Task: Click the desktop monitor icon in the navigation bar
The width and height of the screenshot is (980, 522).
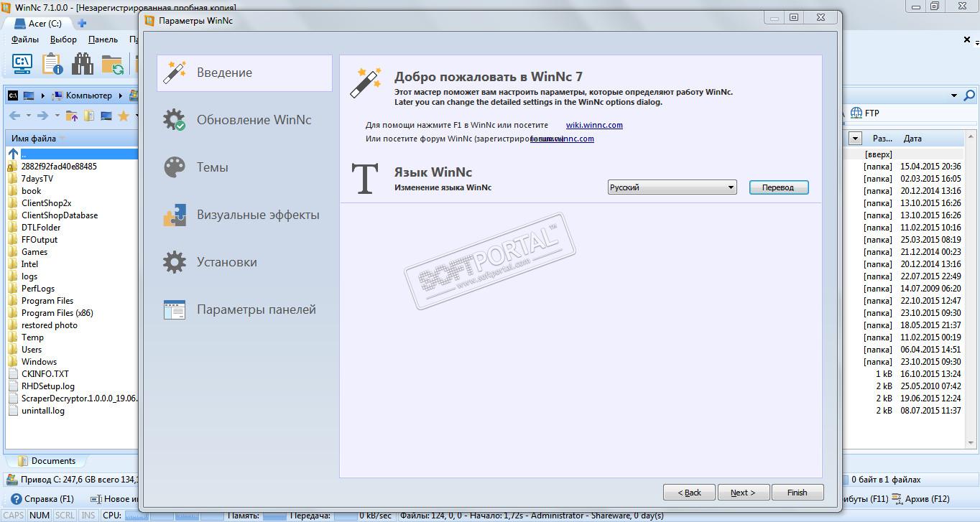Action: click(x=106, y=116)
